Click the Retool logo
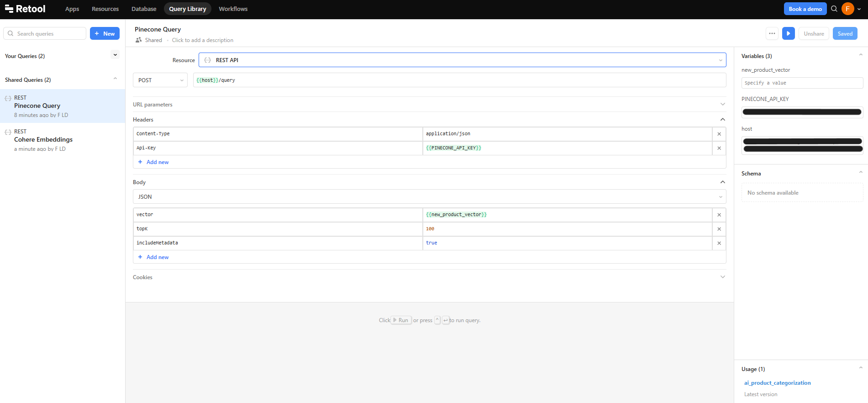 pos(25,9)
